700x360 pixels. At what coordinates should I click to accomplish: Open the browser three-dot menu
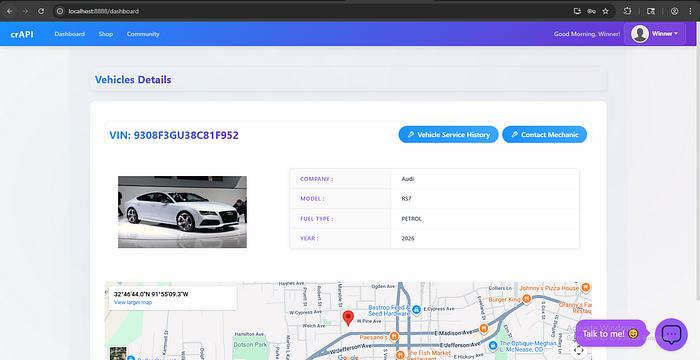tap(691, 11)
